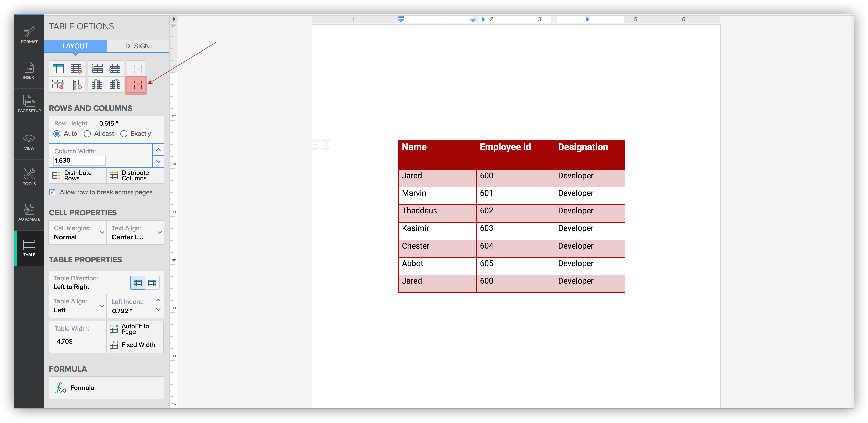
Task: Select the Exactly row height option
Action: coord(124,134)
